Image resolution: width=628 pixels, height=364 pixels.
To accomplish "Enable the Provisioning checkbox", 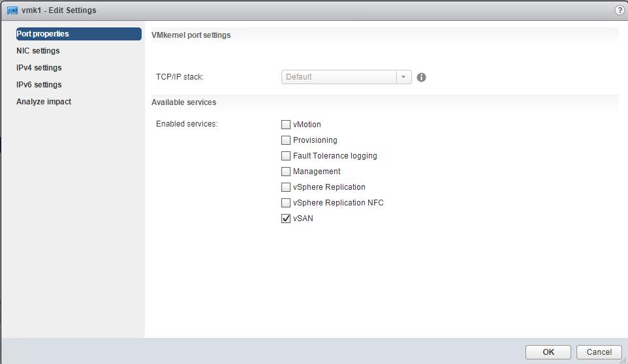I will [x=285, y=140].
